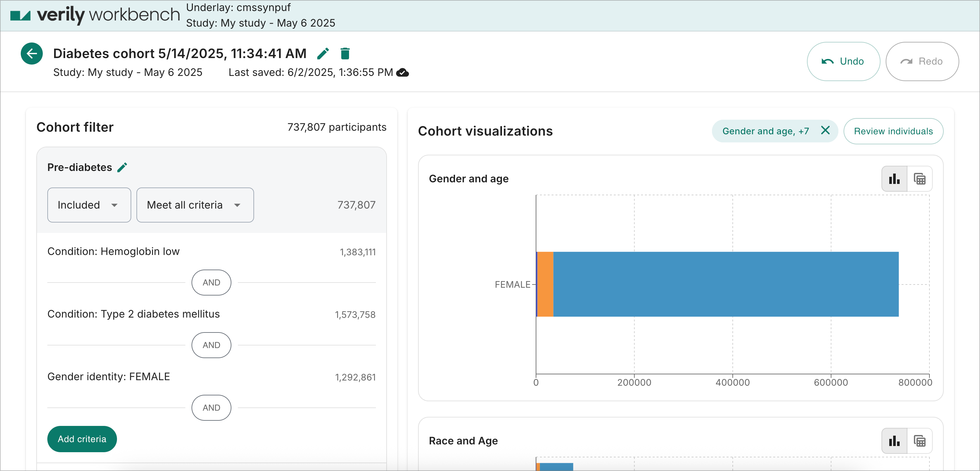Delete the cohort with trash icon

[x=345, y=54]
